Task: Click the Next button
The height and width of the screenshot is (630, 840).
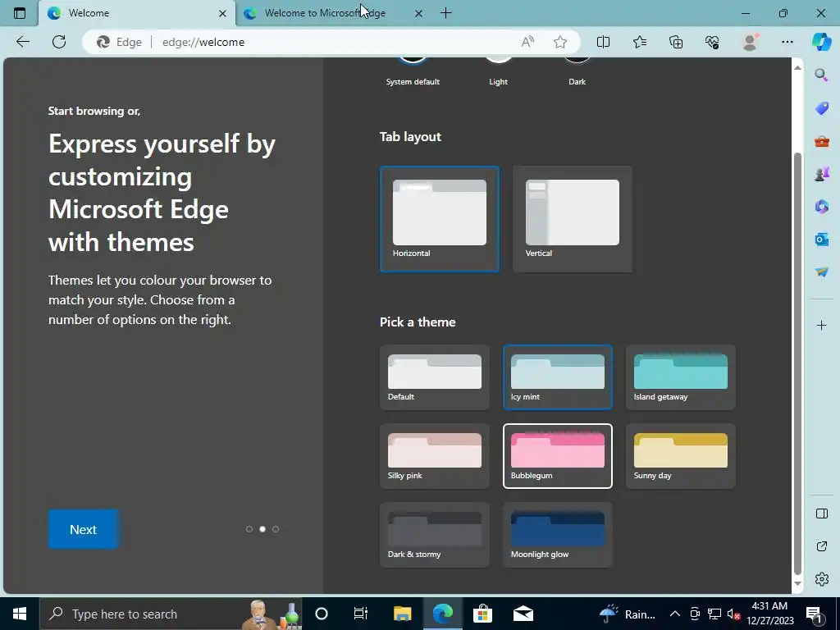Action: [83, 529]
